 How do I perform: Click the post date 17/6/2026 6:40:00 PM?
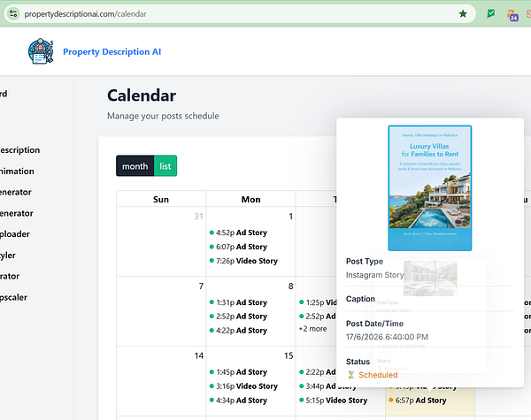(387, 337)
